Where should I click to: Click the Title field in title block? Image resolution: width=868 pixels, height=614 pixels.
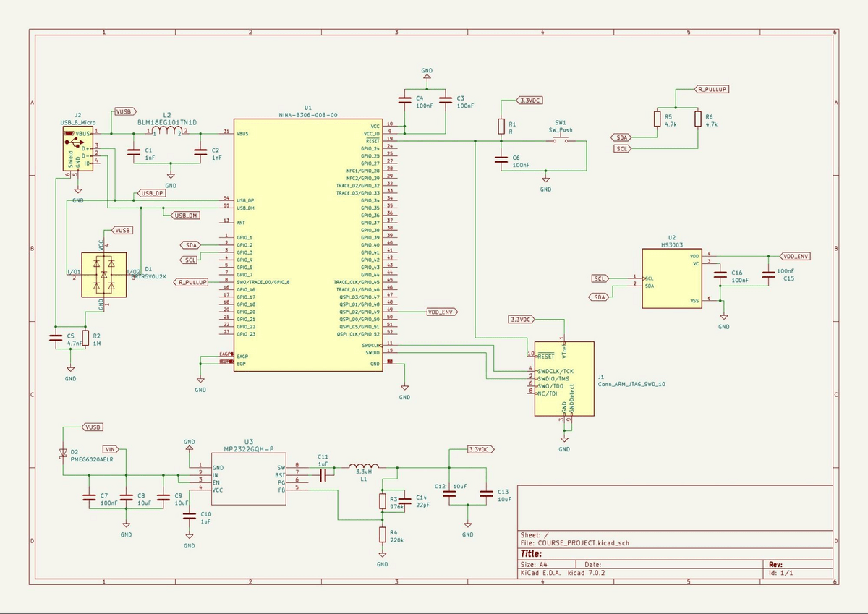pyautogui.click(x=532, y=552)
